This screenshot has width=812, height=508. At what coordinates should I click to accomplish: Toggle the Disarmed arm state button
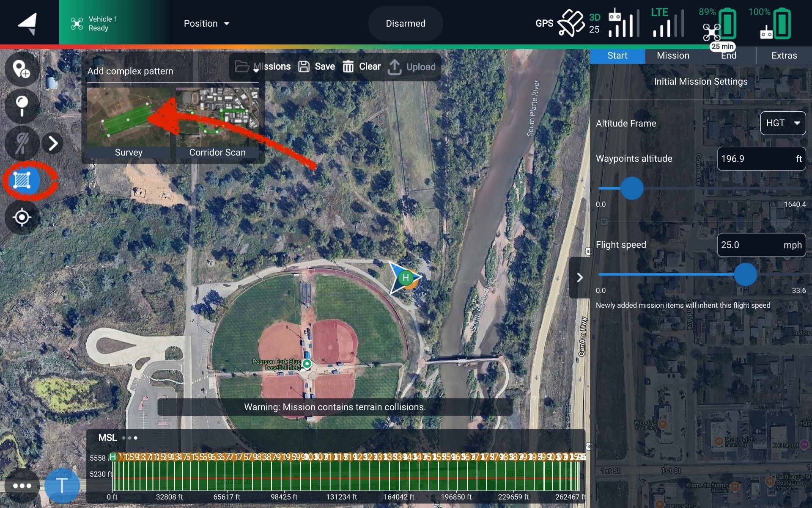point(405,23)
